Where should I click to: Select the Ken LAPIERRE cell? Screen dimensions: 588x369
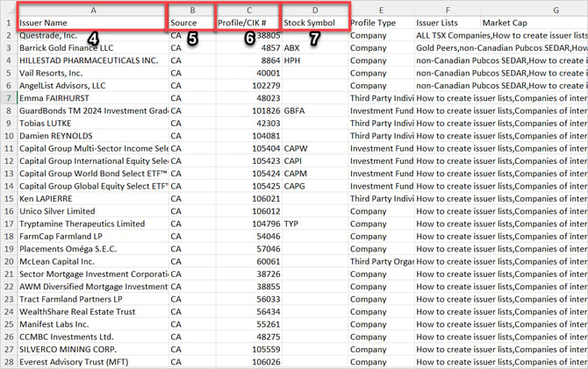(x=93, y=199)
